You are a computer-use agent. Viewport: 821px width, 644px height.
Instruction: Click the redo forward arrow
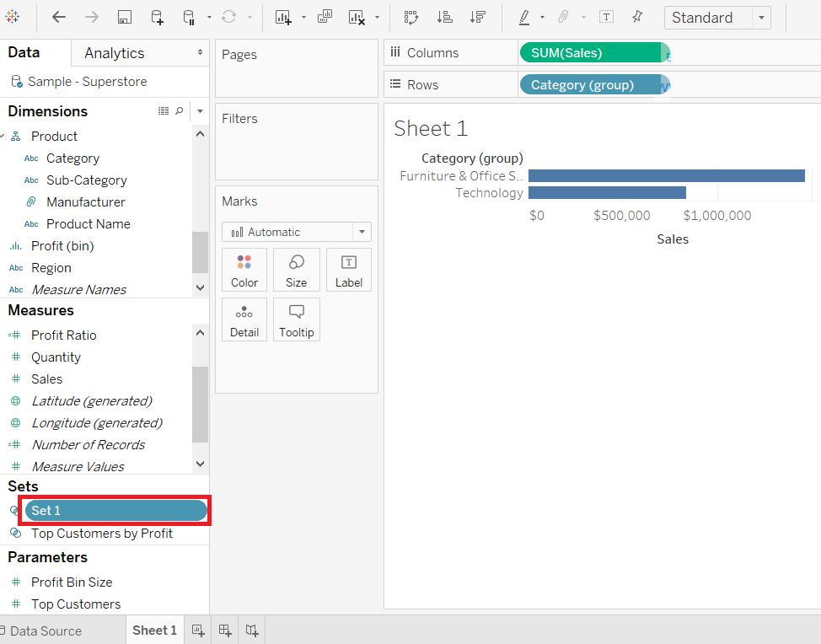92,17
